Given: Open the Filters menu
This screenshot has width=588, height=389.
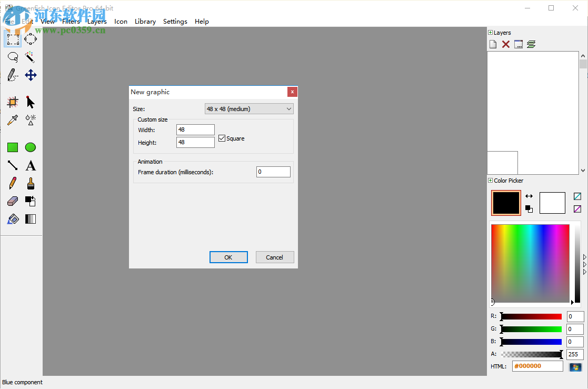Looking at the screenshot, I should pos(71,21).
